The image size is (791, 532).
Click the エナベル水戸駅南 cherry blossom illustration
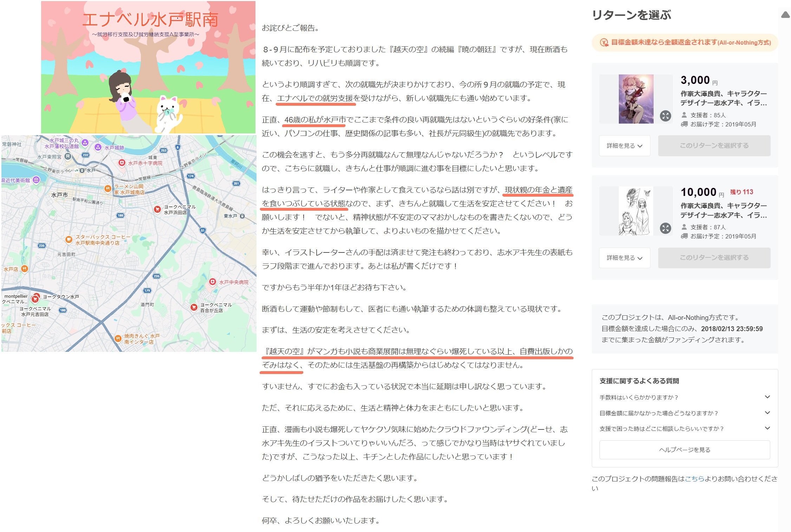pos(148,67)
